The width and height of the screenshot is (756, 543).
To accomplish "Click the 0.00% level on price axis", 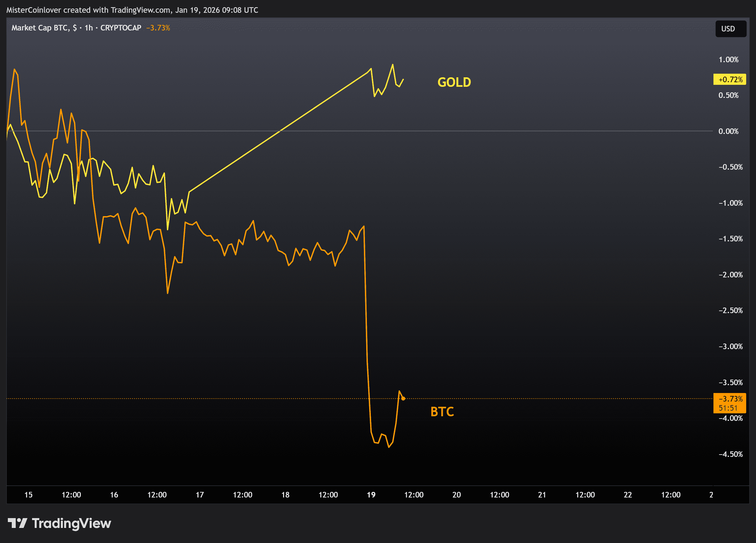I will point(728,131).
